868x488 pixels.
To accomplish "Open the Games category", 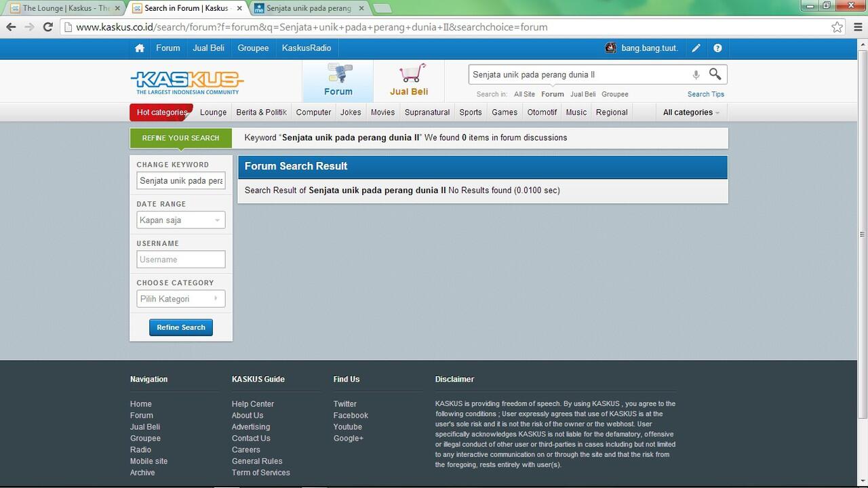I will (505, 113).
